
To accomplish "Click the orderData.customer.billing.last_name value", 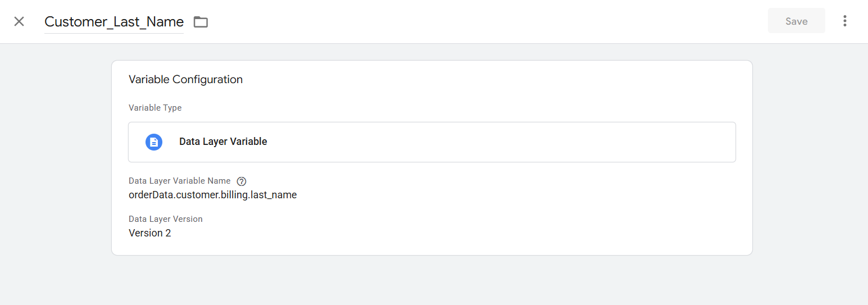I will [212, 195].
